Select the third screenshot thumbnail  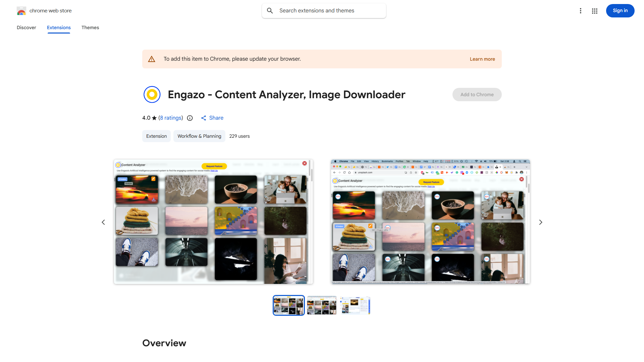[x=355, y=305]
